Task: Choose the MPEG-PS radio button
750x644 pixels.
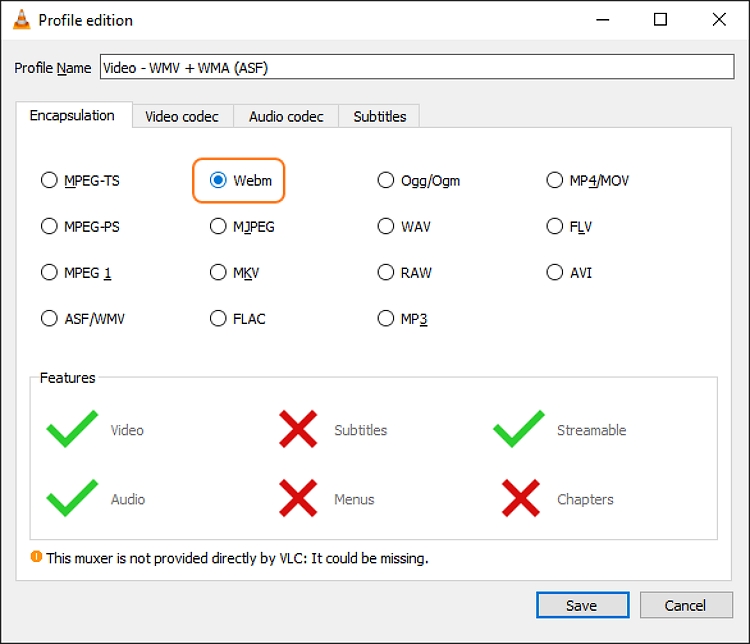Action: [x=80, y=226]
